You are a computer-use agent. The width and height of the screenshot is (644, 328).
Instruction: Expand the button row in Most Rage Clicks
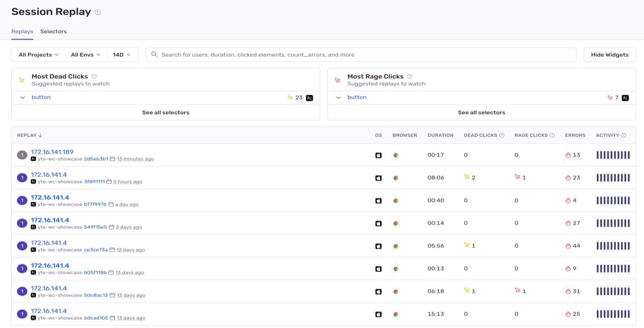coord(338,98)
